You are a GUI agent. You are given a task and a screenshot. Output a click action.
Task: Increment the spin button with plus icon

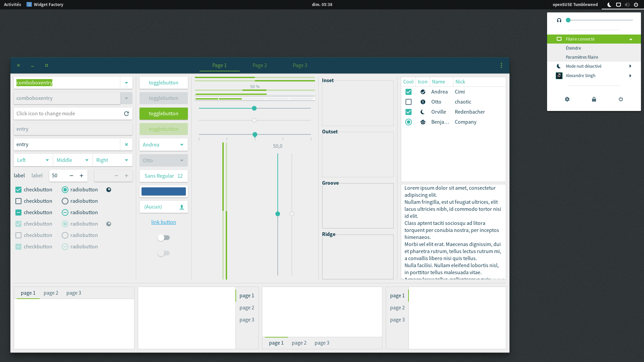(82, 176)
